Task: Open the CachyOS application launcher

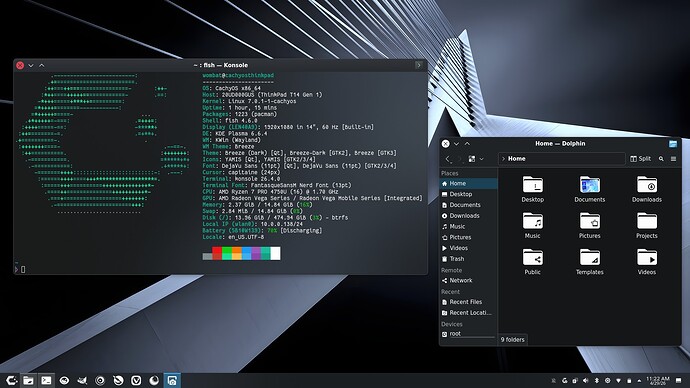Action: [x=11, y=380]
